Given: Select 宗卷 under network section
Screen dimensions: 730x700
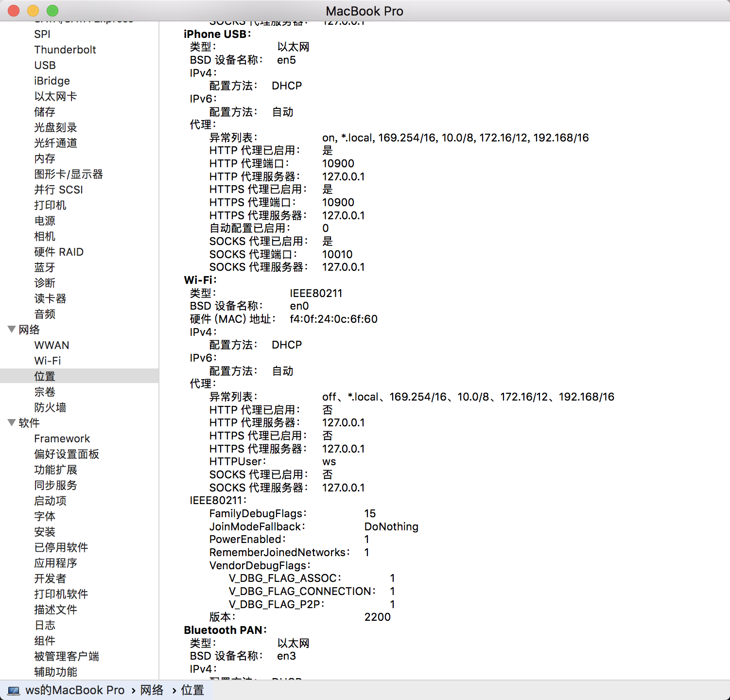Looking at the screenshot, I should [x=45, y=392].
